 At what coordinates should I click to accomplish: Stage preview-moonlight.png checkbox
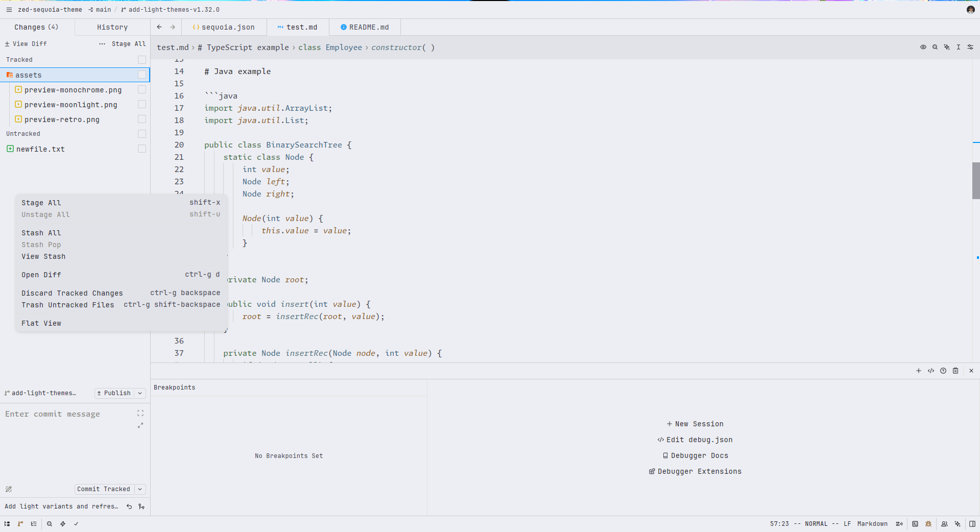[x=142, y=104]
